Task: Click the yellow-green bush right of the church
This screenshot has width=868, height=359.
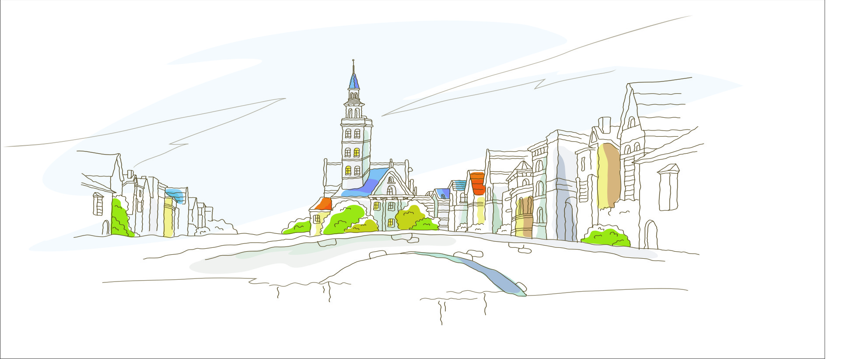Action: (409, 218)
